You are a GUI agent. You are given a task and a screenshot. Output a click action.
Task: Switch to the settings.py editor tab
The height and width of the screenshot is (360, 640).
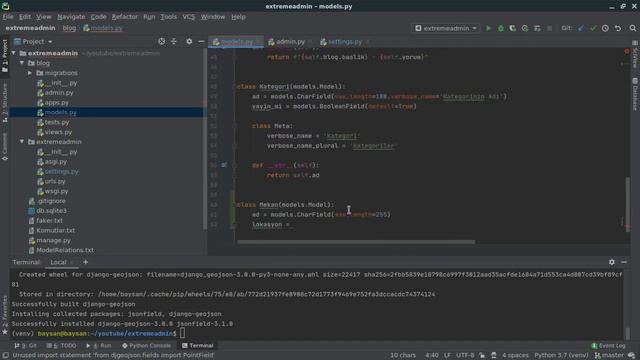(345, 41)
